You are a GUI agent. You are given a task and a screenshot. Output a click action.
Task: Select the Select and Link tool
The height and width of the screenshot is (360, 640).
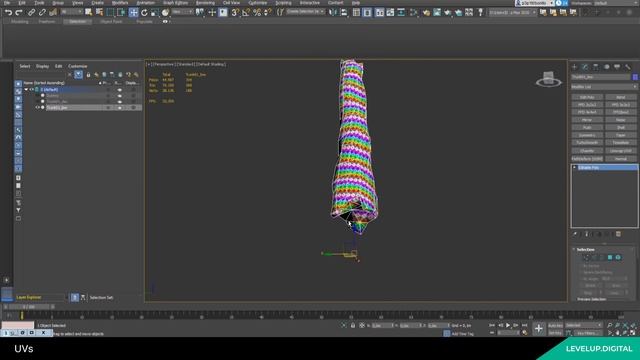31,13
